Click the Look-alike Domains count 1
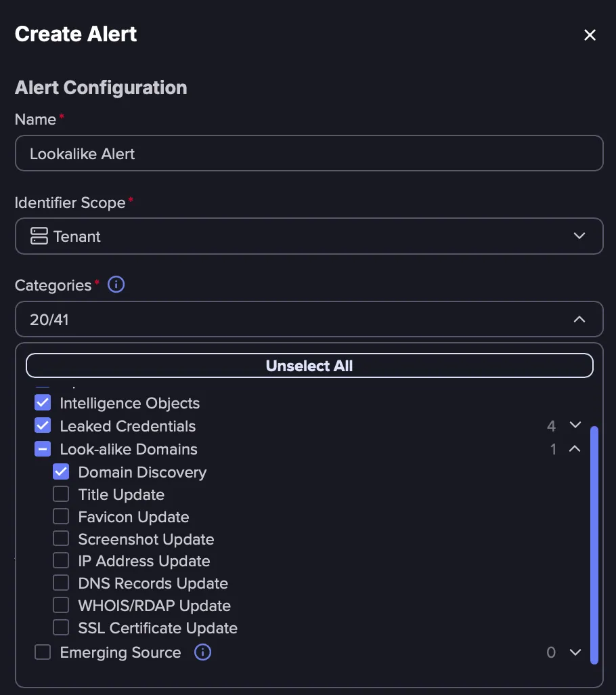 pos(553,449)
